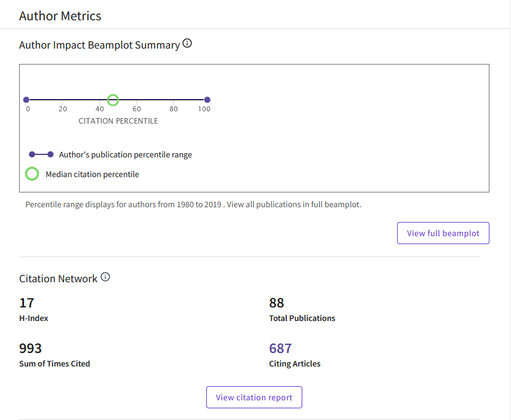Click the Citing Articles label
Screen dimensions: 511x420
tap(294, 363)
